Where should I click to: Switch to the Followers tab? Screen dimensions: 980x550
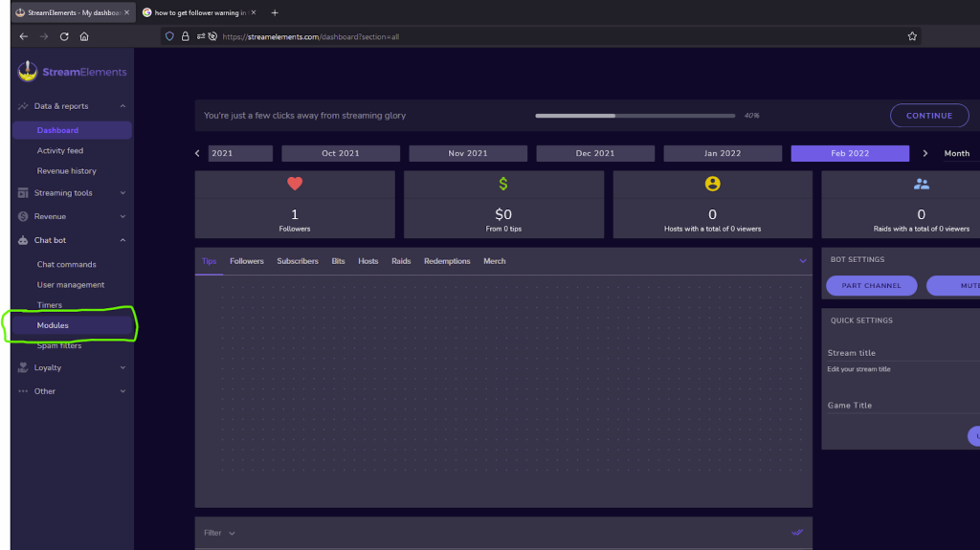click(247, 261)
